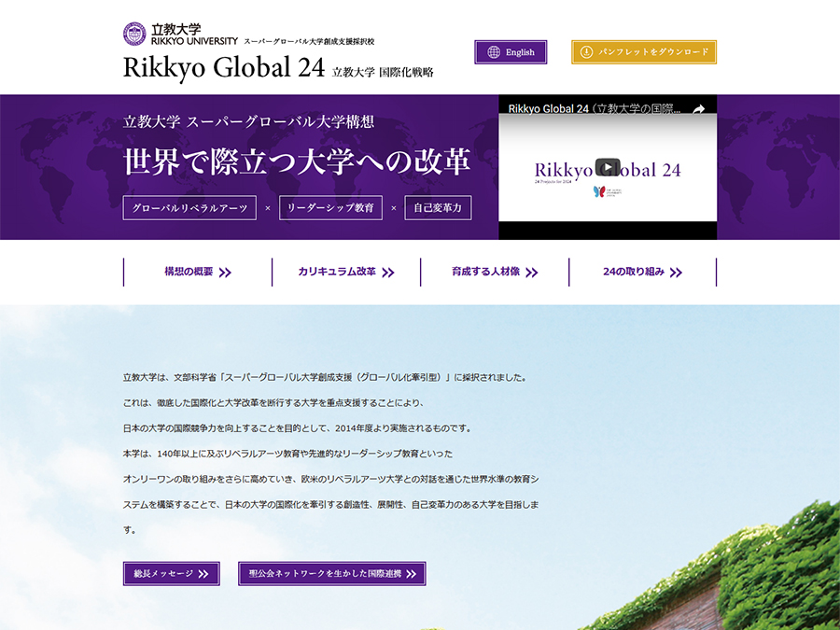840x630 pixels.
Task: Click the 立教大学 スーパーグローバル大学構想 subtitle
Action: pos(248,122)
